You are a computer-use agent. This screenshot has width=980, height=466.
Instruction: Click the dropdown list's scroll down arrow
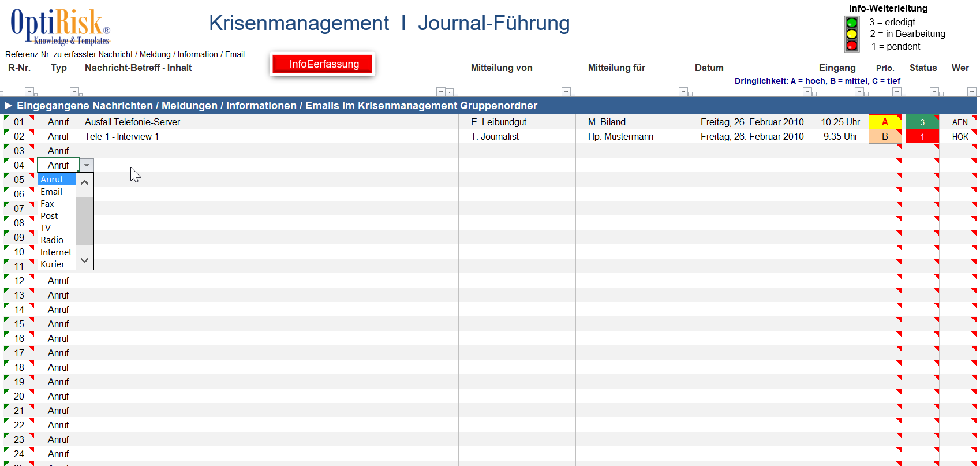[85, 260]
